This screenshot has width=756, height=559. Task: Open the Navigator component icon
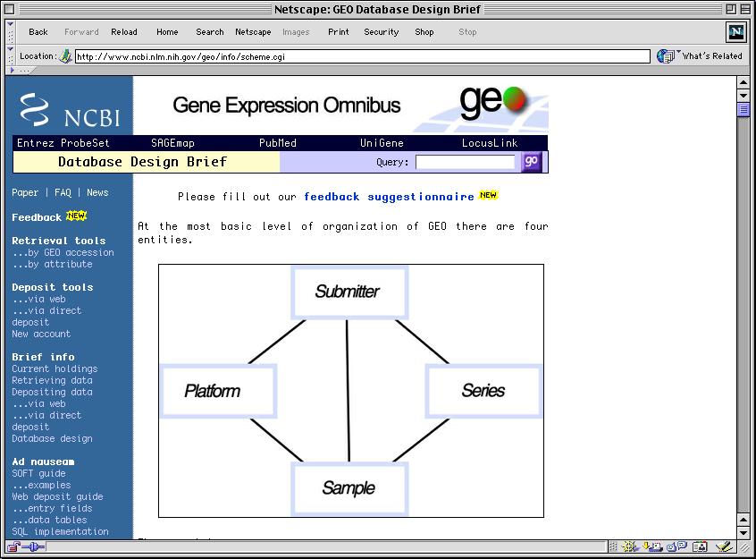click(x=629, y=546)
